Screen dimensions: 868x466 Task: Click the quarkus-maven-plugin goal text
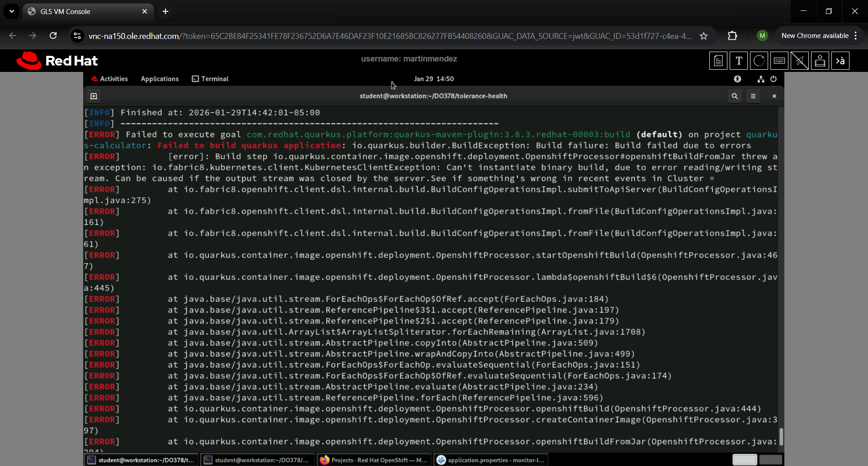(x=439, y=134)
